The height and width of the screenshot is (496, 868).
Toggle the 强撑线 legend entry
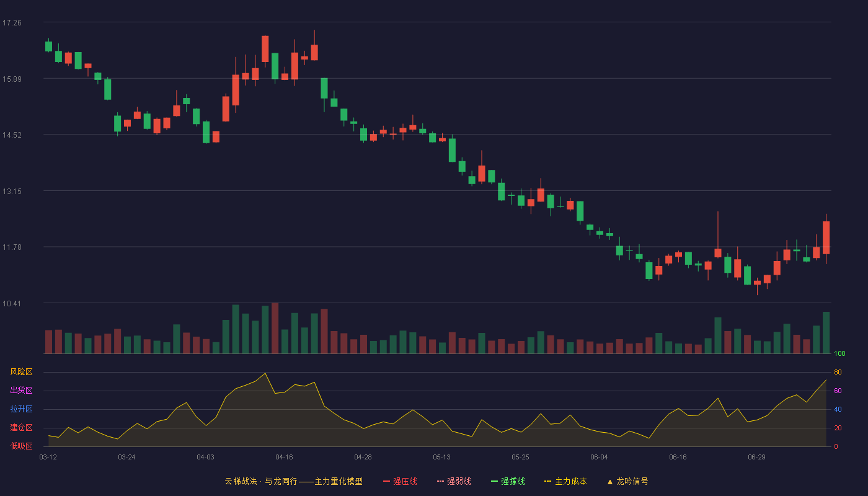click(x=508, y=481)
